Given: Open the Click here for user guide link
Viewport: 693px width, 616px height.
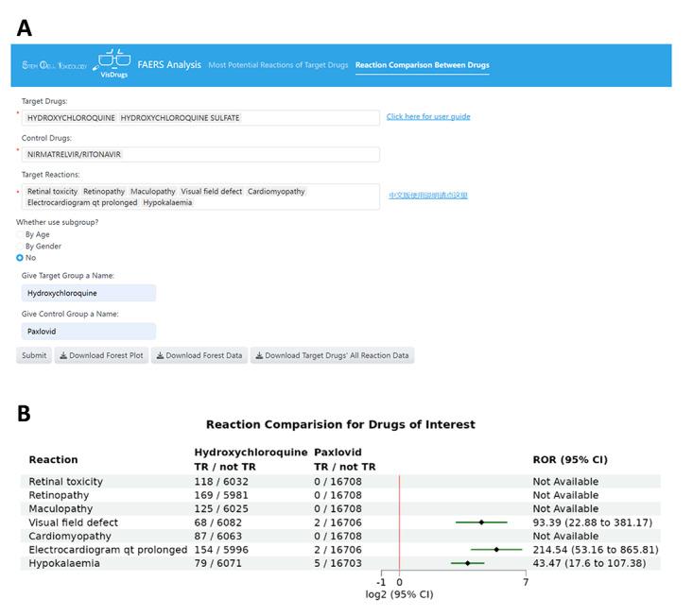Looking at the screenshot, I should (428, 116).
